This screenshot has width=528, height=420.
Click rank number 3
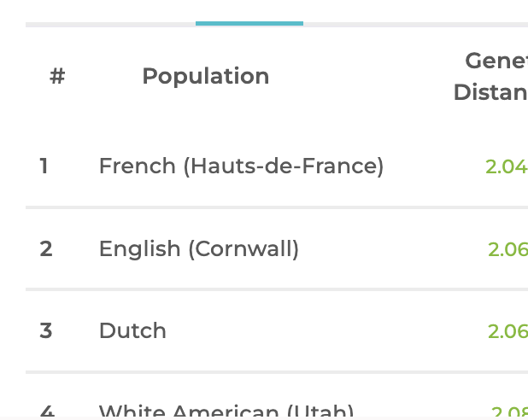point(46,330)
